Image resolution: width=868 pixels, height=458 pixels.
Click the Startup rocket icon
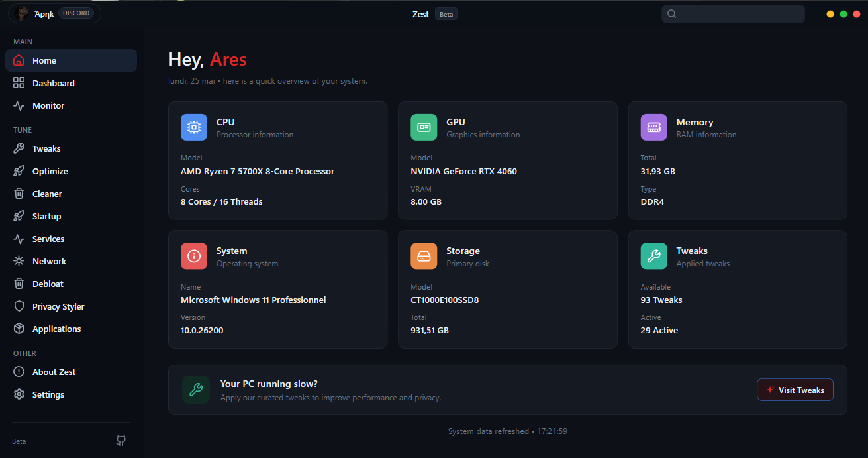(19, 216)
